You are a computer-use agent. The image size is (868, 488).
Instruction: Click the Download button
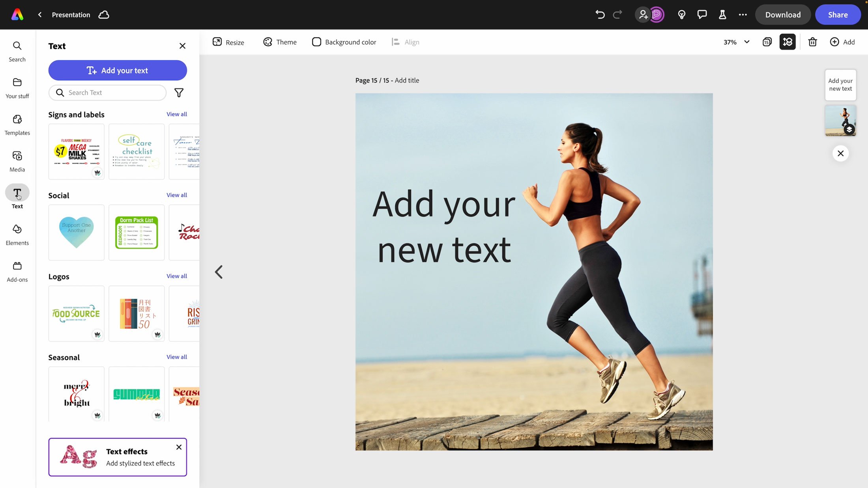[783, 15]
